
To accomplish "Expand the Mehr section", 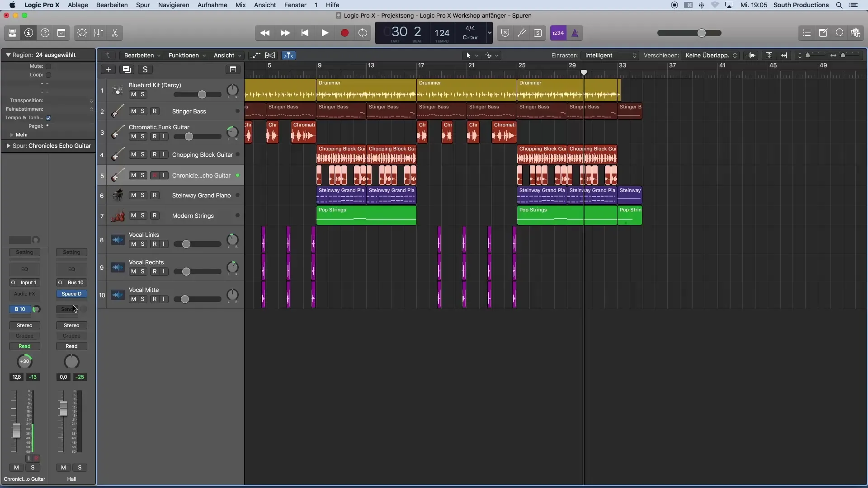I will coord(12,135).
